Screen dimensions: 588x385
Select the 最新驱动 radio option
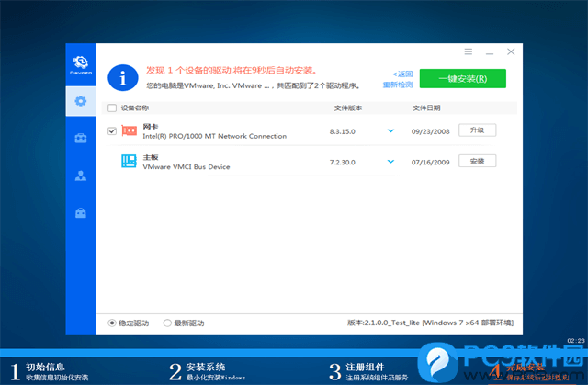click(184, 323)
